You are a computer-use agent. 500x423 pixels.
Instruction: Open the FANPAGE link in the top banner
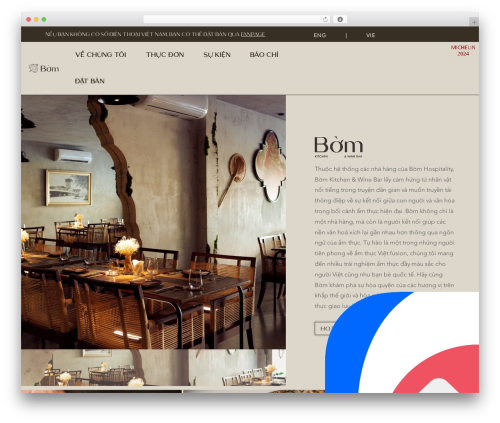(x=253, y=34)
